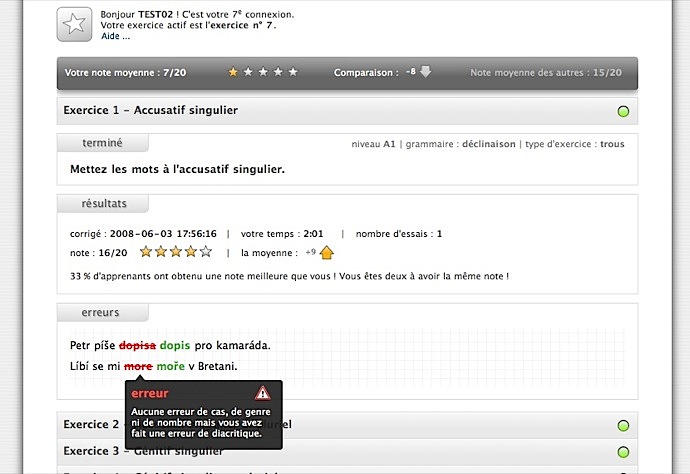This screenshot has height=474, width=690.
Task: Click the crossed-out red word more
Action: 138,366
